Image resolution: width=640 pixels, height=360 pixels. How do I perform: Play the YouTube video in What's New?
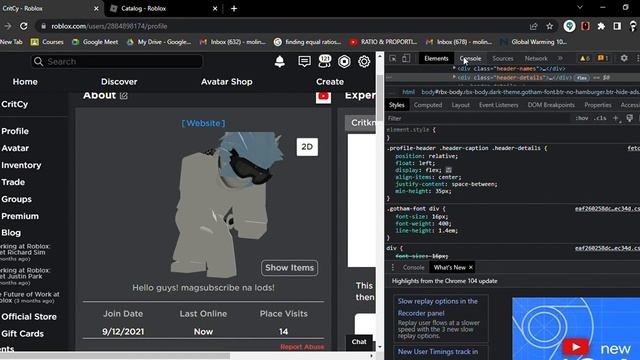(x=576, y=347)
